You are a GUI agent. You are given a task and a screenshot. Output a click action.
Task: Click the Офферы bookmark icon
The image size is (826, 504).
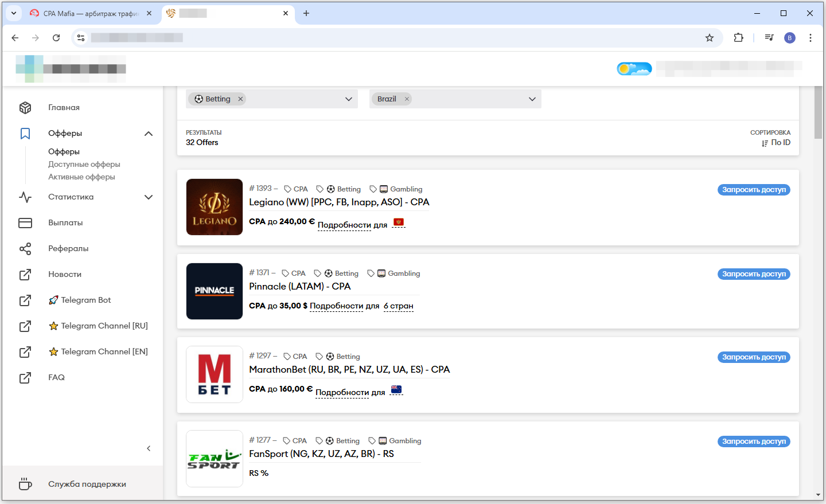coord(25,134)
